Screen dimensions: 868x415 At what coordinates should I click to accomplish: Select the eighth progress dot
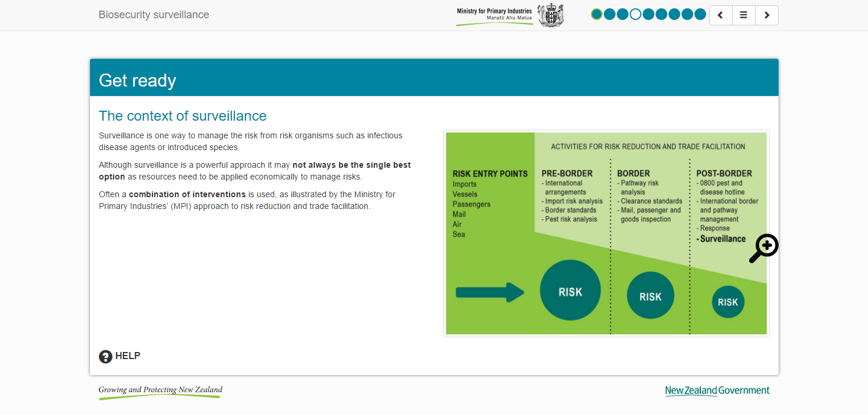tap(687, 14)
